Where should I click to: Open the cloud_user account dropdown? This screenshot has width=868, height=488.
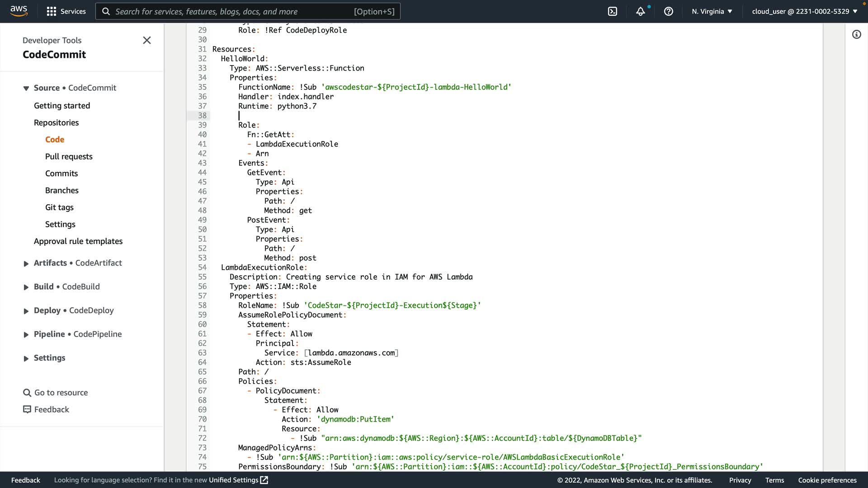(804, 11)
